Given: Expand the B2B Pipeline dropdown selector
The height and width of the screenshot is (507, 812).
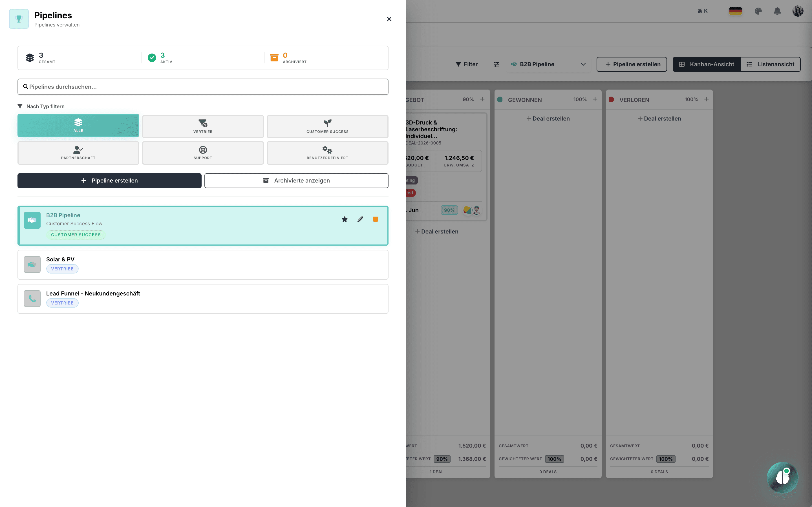Looking at the screenshot, I should tap(548, 64).
